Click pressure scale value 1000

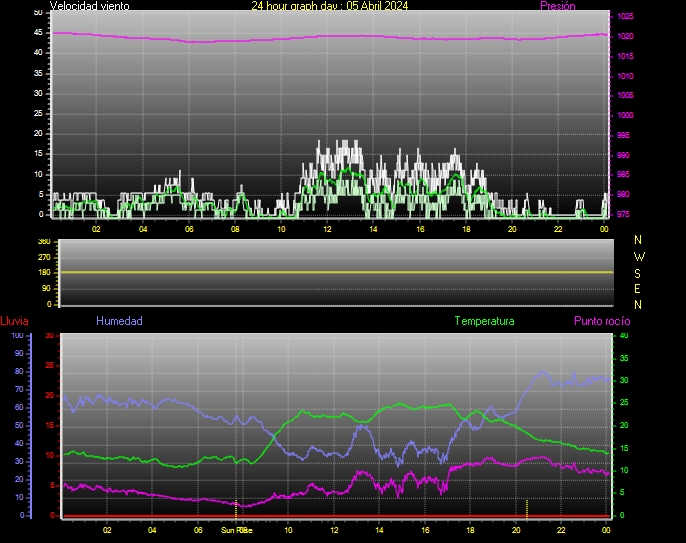tap(625, 116)
